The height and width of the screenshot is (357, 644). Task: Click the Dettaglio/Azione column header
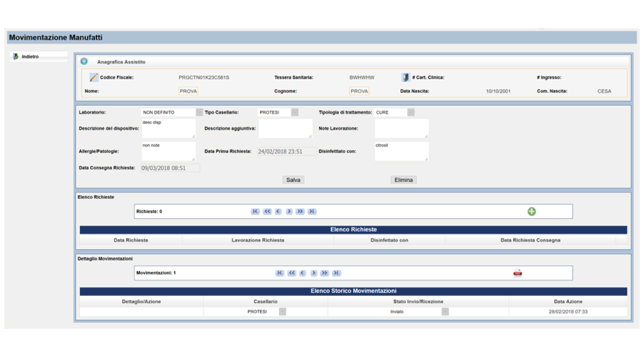(x=141, y=301)
